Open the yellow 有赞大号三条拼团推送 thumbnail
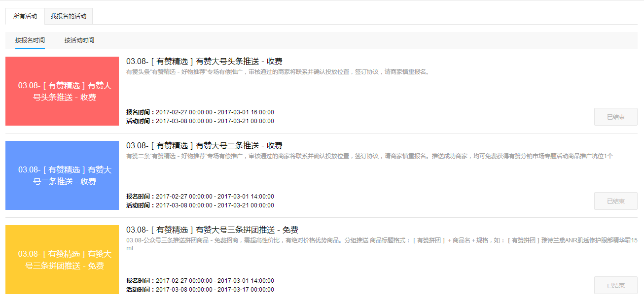The height and width of the screenshot is (300, 644). 62,260
